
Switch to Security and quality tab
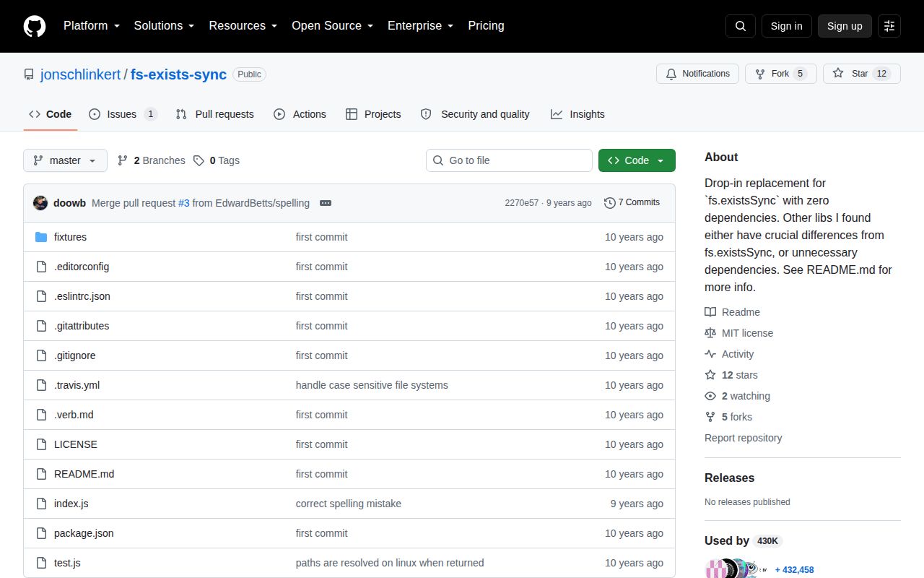point(475,114)
